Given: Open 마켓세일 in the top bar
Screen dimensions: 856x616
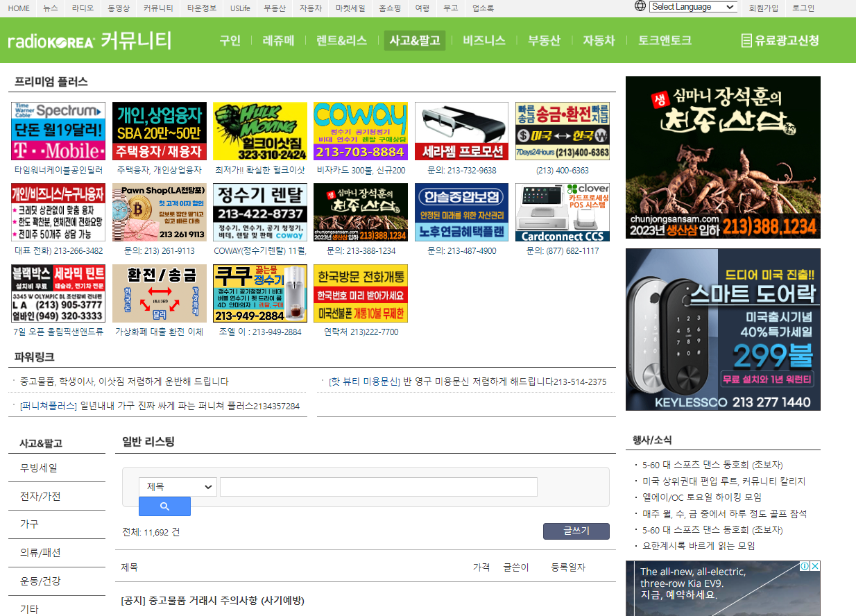Looking at the screenshot, I should (350, 8).
